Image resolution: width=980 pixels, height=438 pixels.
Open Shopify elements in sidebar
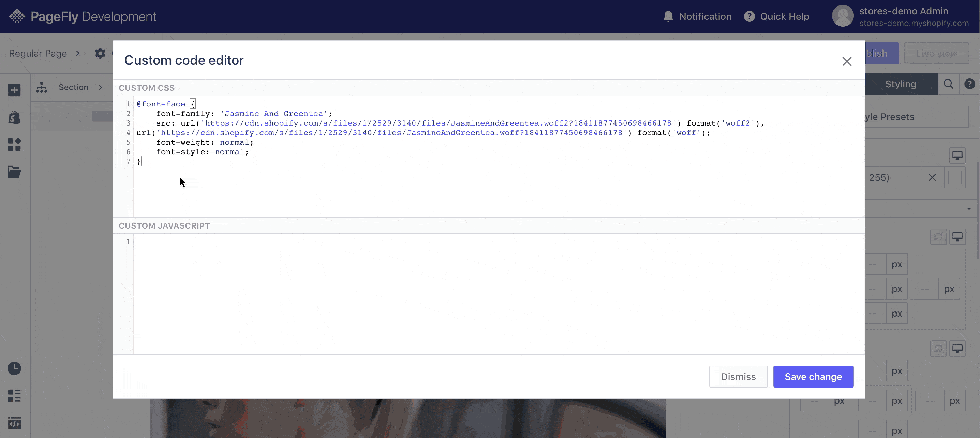click(x=14, y=118)
